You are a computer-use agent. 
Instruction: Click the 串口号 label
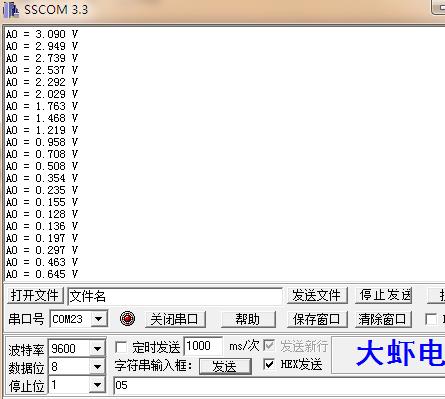click(26, 319)
